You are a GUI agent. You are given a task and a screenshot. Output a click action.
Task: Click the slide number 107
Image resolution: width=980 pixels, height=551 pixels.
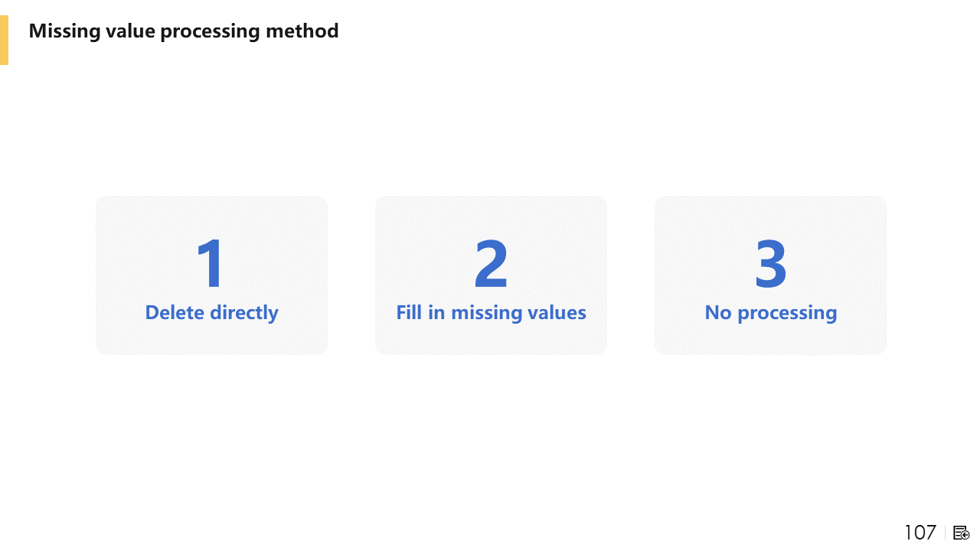(920, 533)
